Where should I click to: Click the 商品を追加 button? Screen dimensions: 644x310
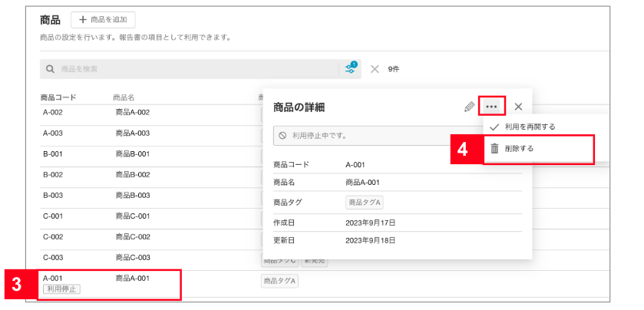[103, 20]
